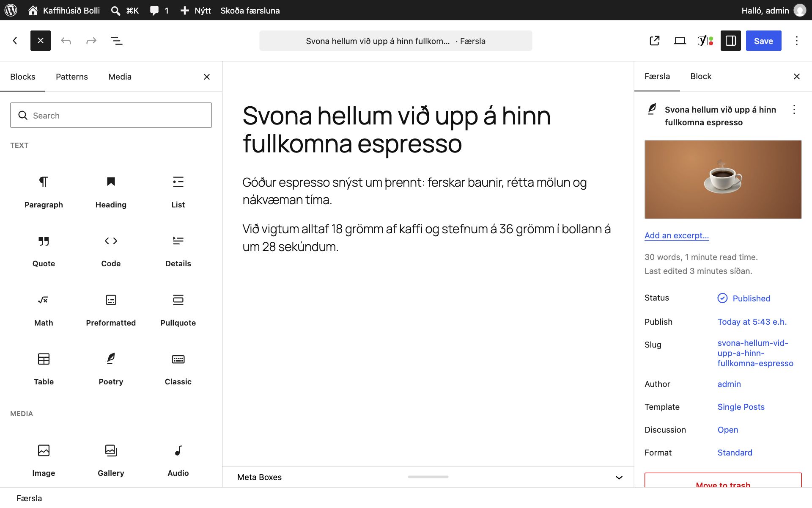Insert a Heading block
The width and height of the screenshot is (812, 508).
111,192
